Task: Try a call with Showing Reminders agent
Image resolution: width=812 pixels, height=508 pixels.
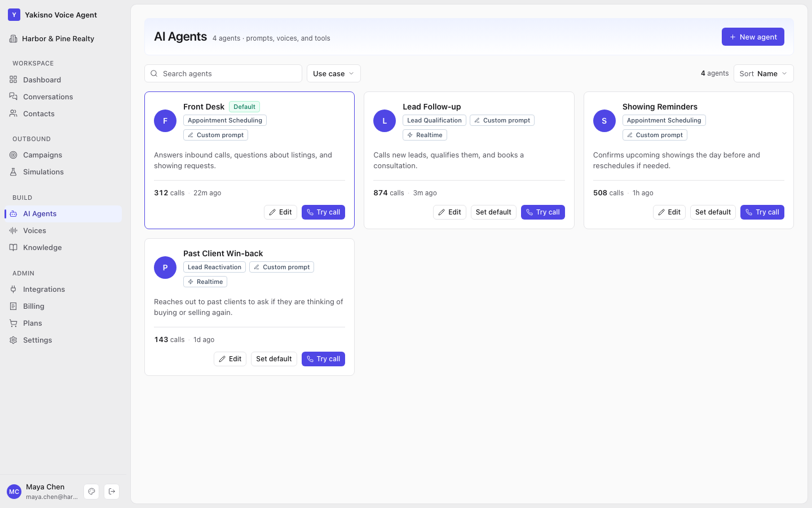Action: [x=762, y=212]
